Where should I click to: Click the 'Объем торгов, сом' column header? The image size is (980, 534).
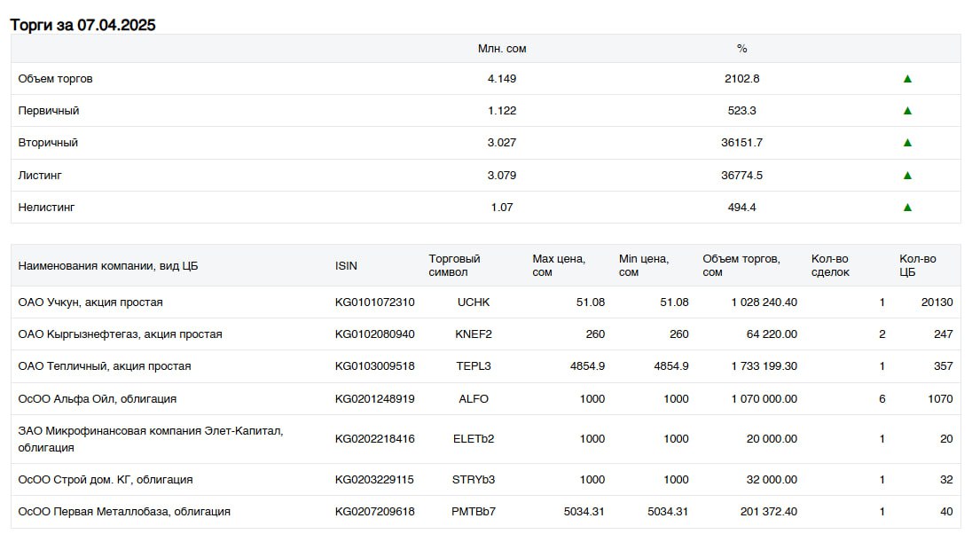point(741,265)
